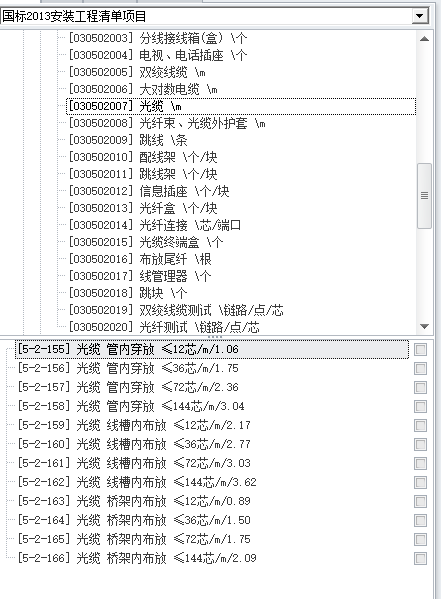
Task: Select tree item 030502010 配线架
Action: [x=143, y=157]
